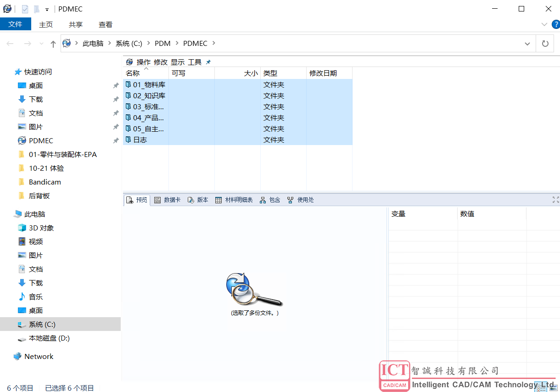The height and width of the screenshot is (392, 560).
Task: Open the Explorer help icon
Action: pyautogui.click(x=555, y=24)
